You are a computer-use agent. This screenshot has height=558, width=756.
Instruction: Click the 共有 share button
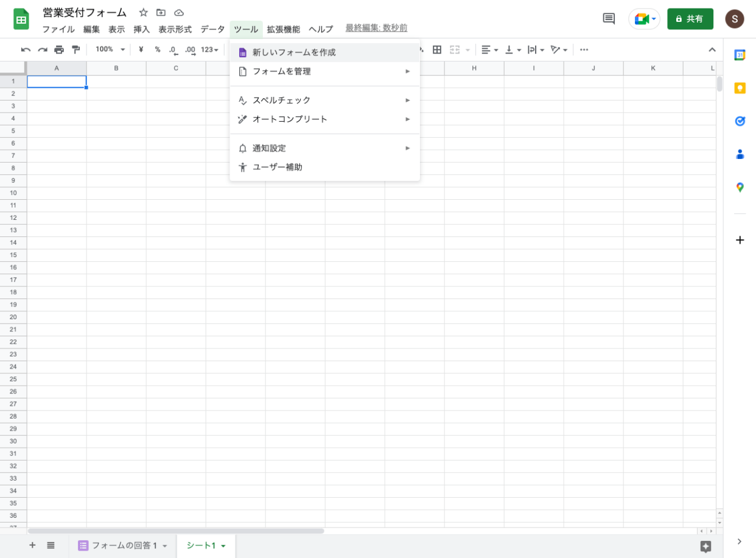point(690,19)
